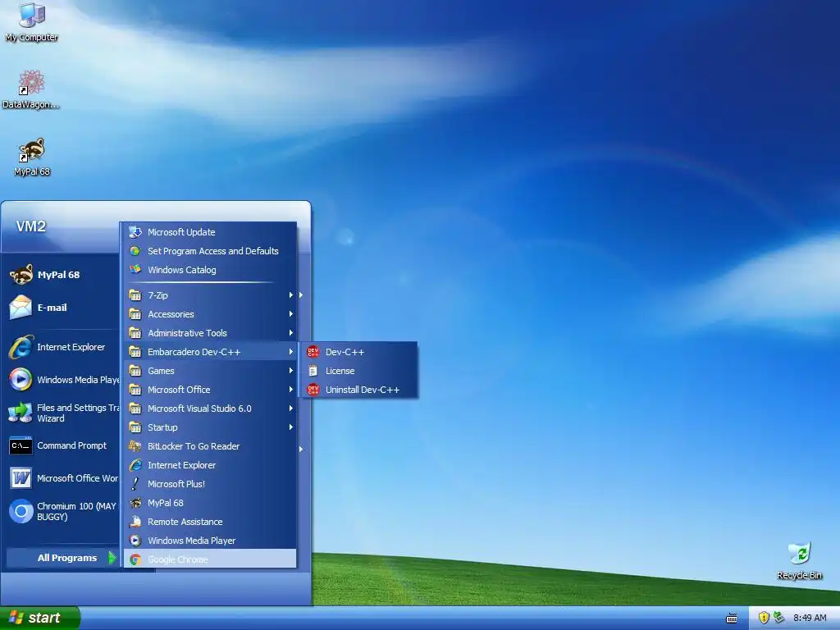Open the MyPal 68 desktop shortcut

pos(32,157)
